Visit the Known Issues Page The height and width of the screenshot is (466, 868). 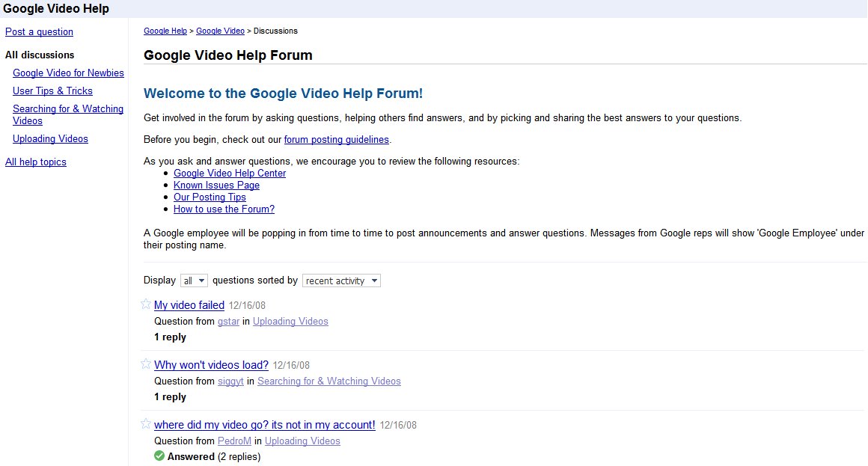pyautogui.click(x=216, y=186)
